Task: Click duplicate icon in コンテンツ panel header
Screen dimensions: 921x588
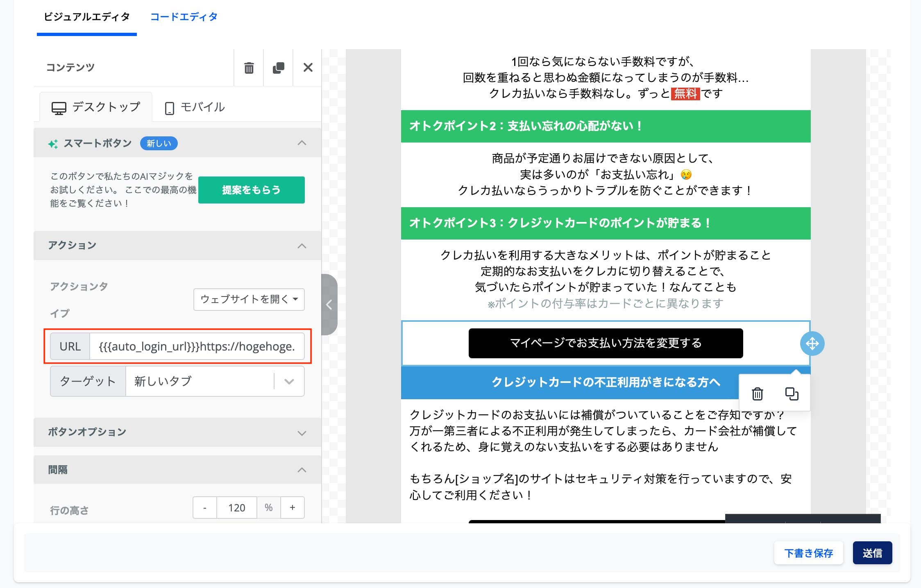Action: [278, 68]
